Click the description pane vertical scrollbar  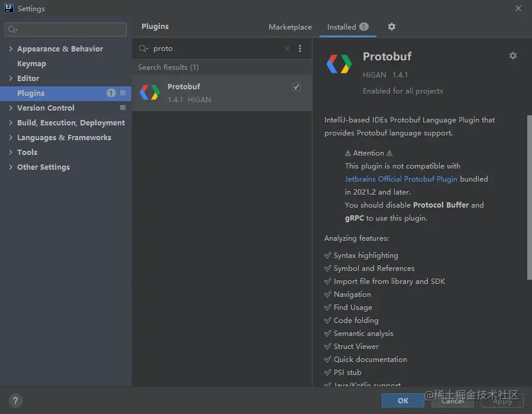pyautogui.click(x=529, y=198)
